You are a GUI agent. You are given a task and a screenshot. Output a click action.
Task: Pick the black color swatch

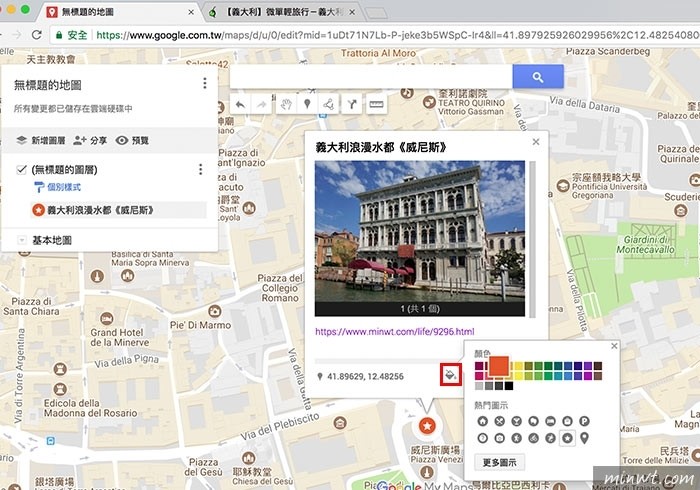(509, 385)
